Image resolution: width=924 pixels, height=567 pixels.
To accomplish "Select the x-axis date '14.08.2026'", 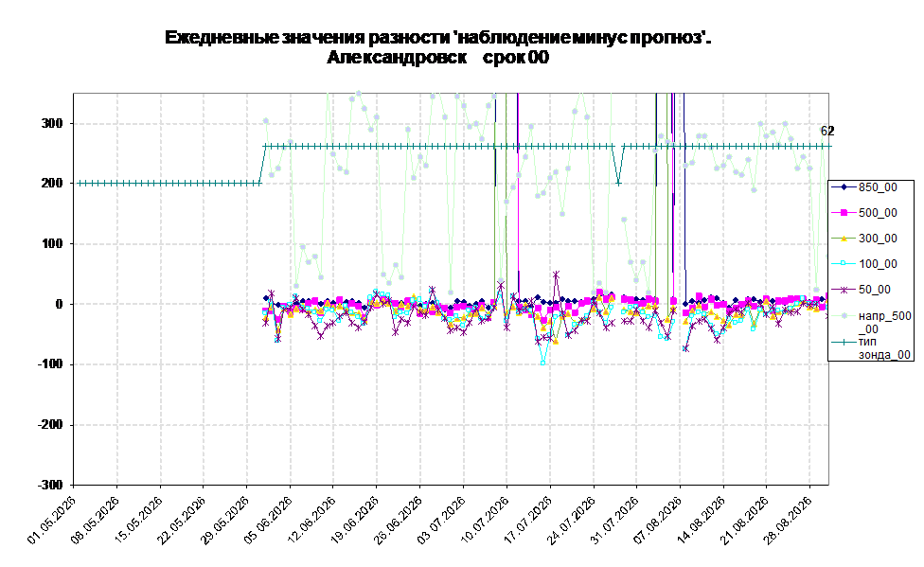I will (x=702, y=520).
